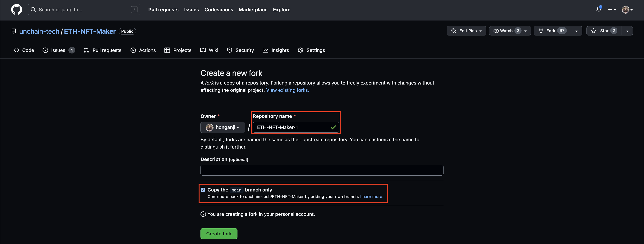Click the Insights tab graph icon

265,50
